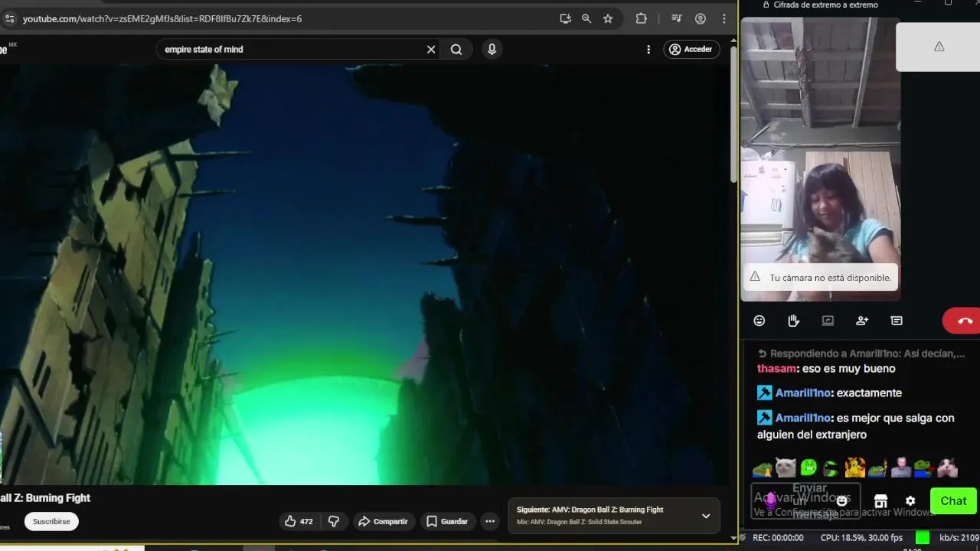Like the video showing 472 likes

[299, 521]
